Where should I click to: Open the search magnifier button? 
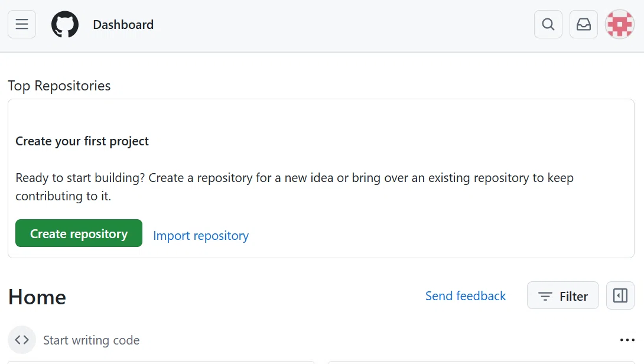tap(548, 24)
